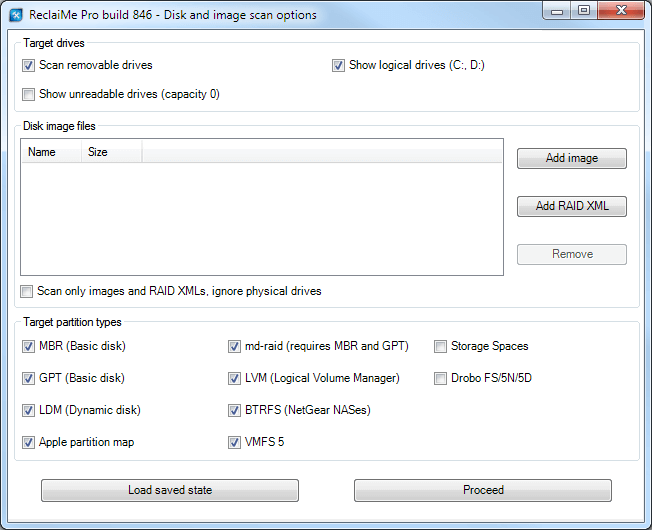
Task: Click Add RAID XML button
Action: 571,207
